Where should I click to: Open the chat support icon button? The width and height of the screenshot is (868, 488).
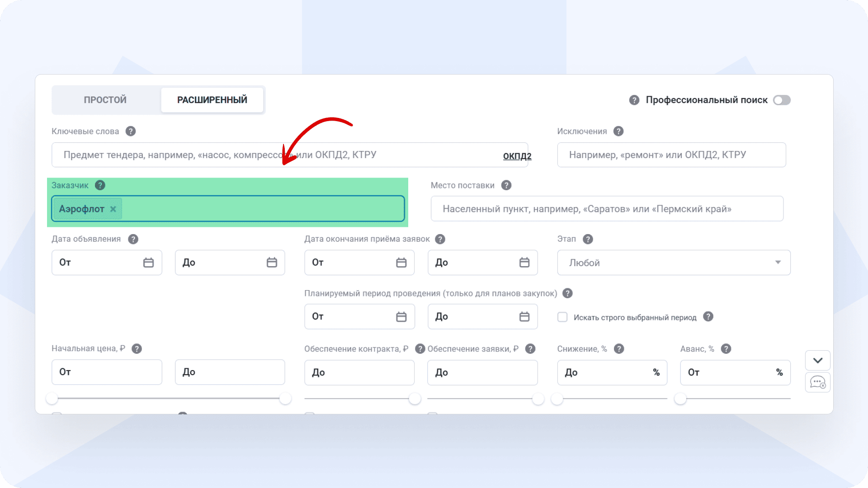coord(817,382)
